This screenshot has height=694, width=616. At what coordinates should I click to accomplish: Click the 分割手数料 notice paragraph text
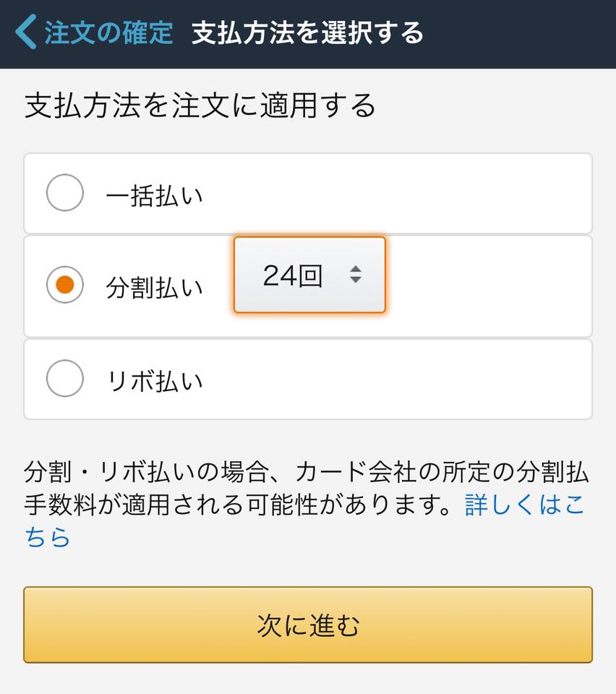(x=307, y=488)
